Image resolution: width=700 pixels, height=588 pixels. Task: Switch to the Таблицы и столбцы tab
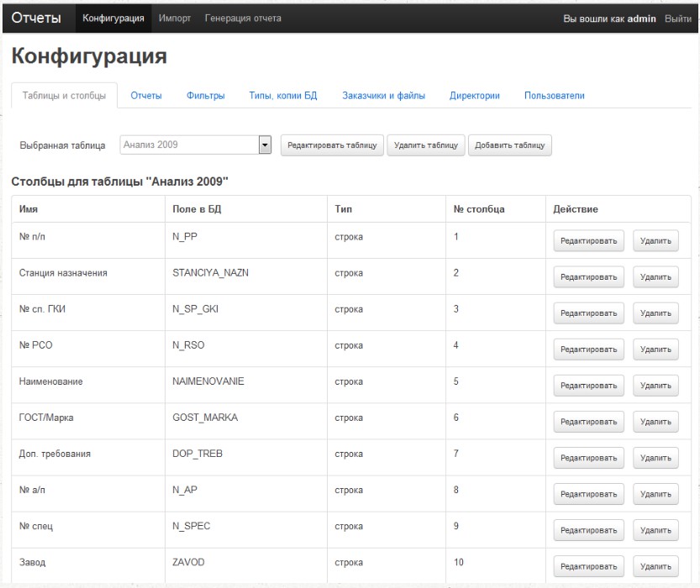click(64, 96)
